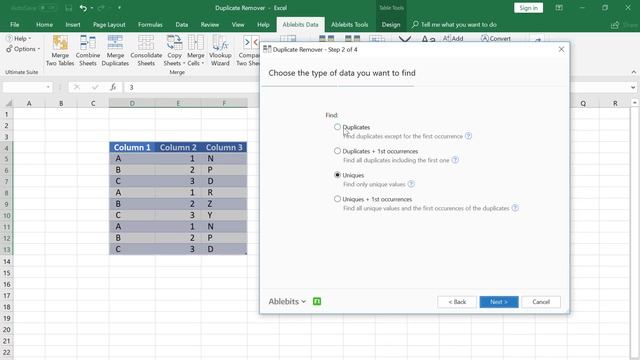Switch to the Data tab
The image size is (640, 360).
(x=182, y=24)
